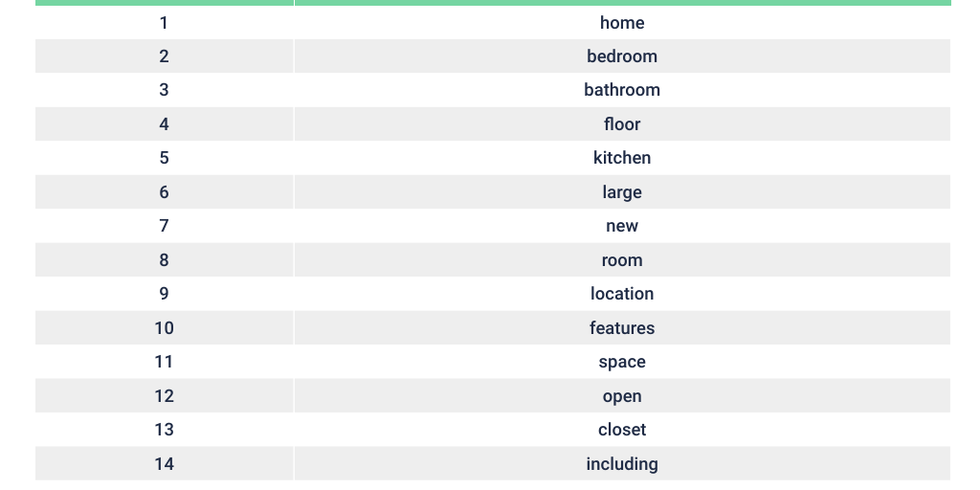Select the "large" table cell

pyautogui.click(x=622, y=192)
